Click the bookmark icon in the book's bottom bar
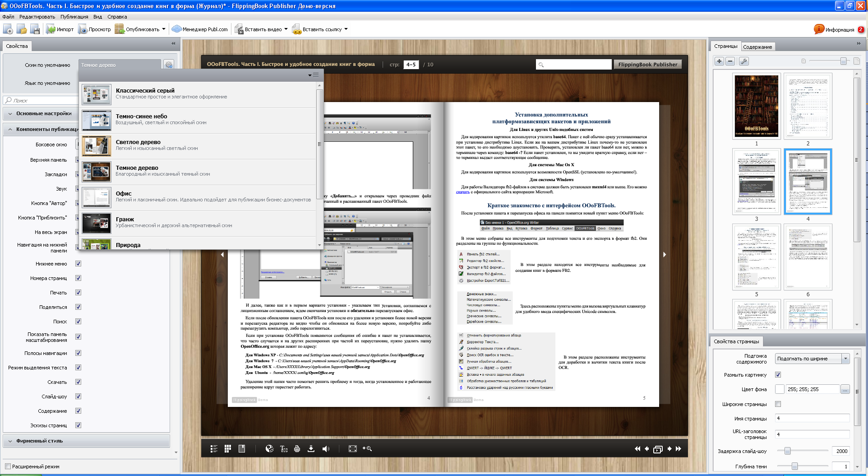 tap(242, 448)
